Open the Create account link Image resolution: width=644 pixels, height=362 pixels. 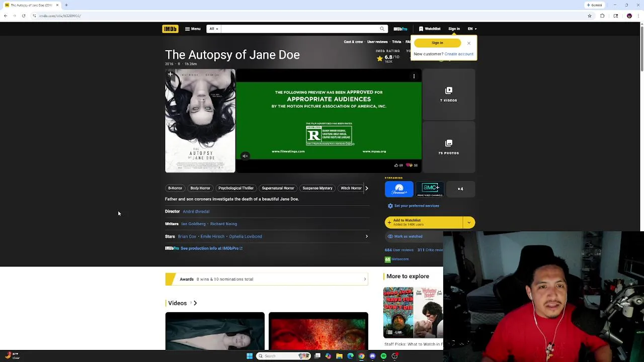click(x=459, y=54)
